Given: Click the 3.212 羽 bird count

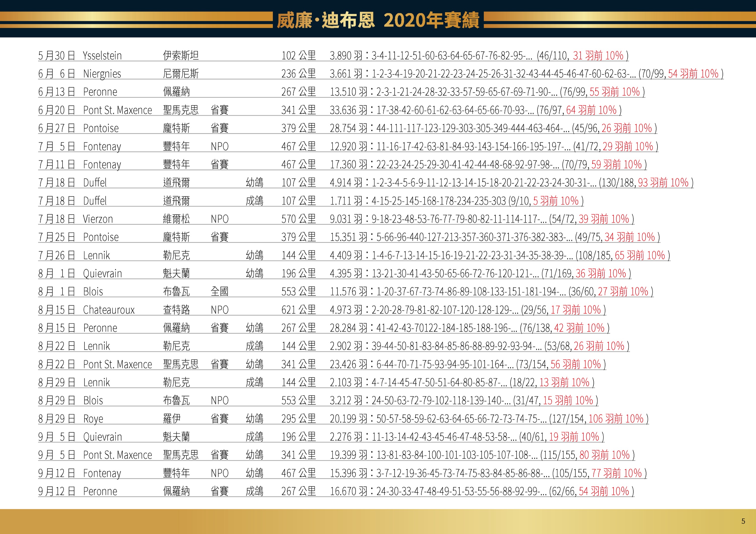Looking at the screenshot, I should pos(346,400).
